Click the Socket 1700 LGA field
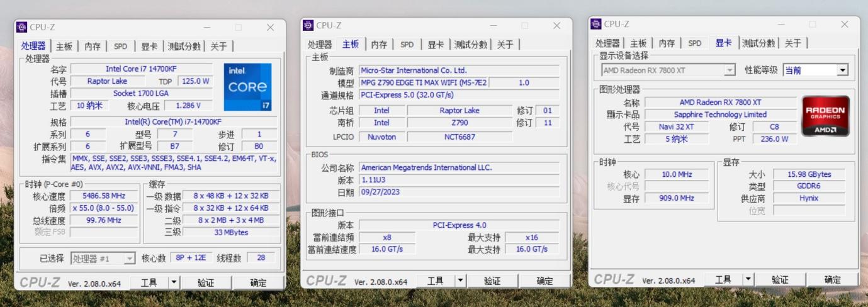This screenshot has height=307, width=868. point(142,93)
